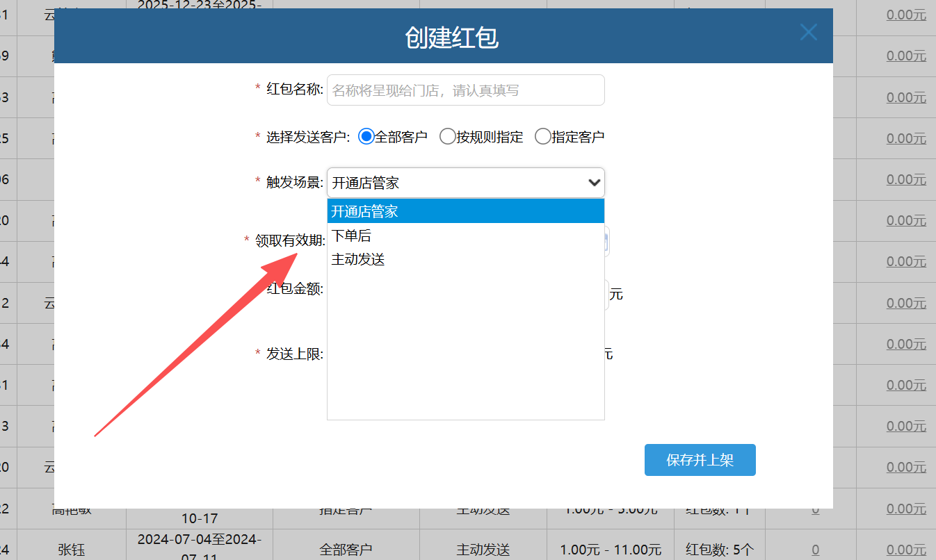Open the 0.00元 link in 张钰 row
936x560 pixels.
tap(906, 550)
